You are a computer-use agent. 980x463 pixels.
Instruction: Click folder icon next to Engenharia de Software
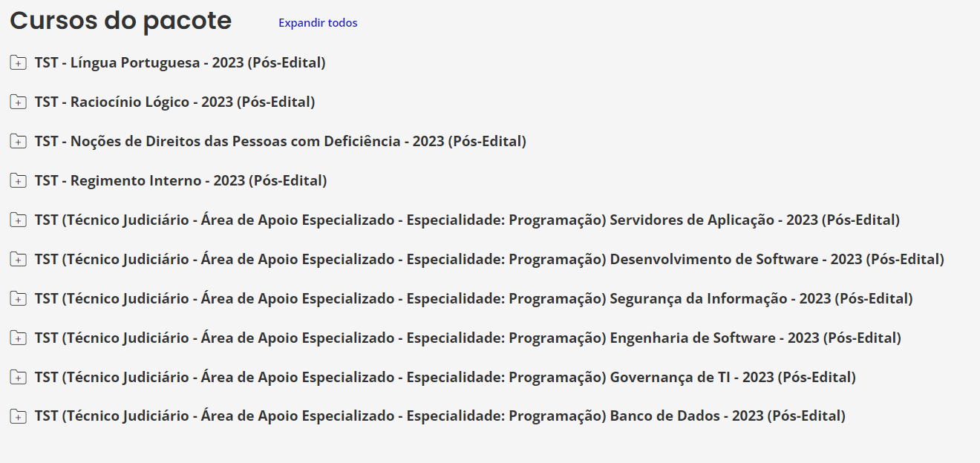pos(18,338)
